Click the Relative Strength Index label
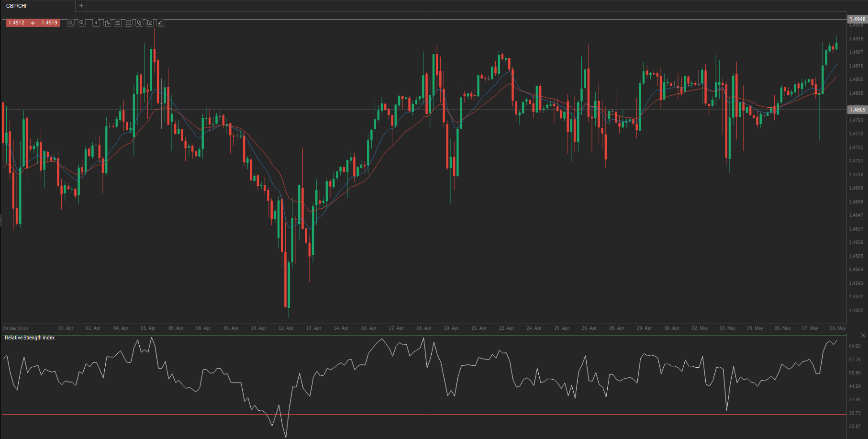Image resolution: width=868 pixels, height=439 pixels. click(30, 338)
